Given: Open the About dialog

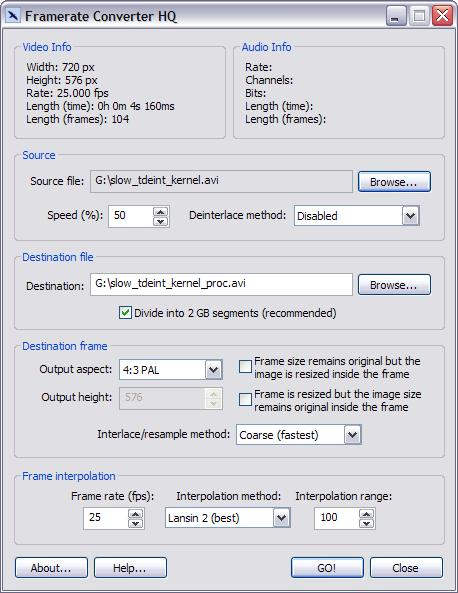Looking at the screenshot, I should tap(51, 568).
